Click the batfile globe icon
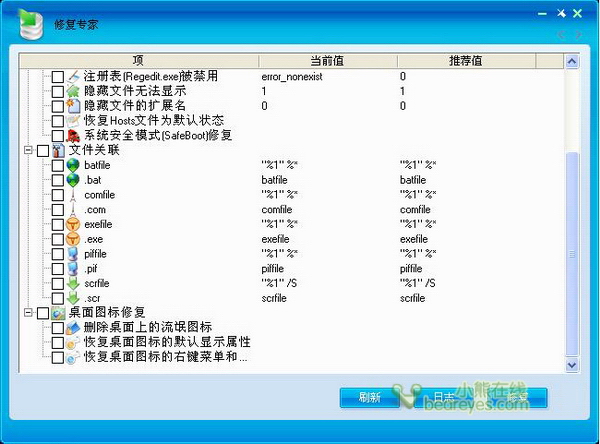Viewport: 600px width, 444px height. tap(73, 165)
